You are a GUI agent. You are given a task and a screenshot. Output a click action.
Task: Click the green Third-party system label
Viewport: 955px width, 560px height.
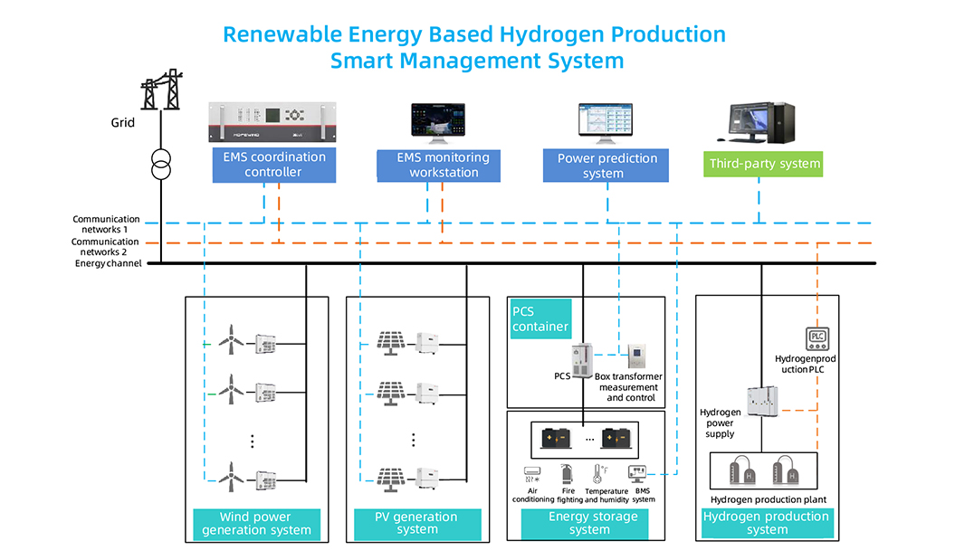[x=764, y=164]
